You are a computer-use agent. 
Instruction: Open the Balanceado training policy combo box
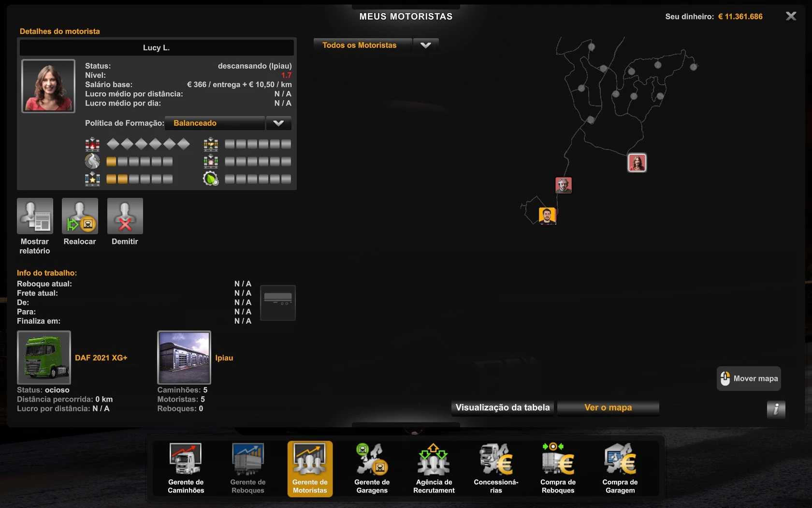point(215,123)
